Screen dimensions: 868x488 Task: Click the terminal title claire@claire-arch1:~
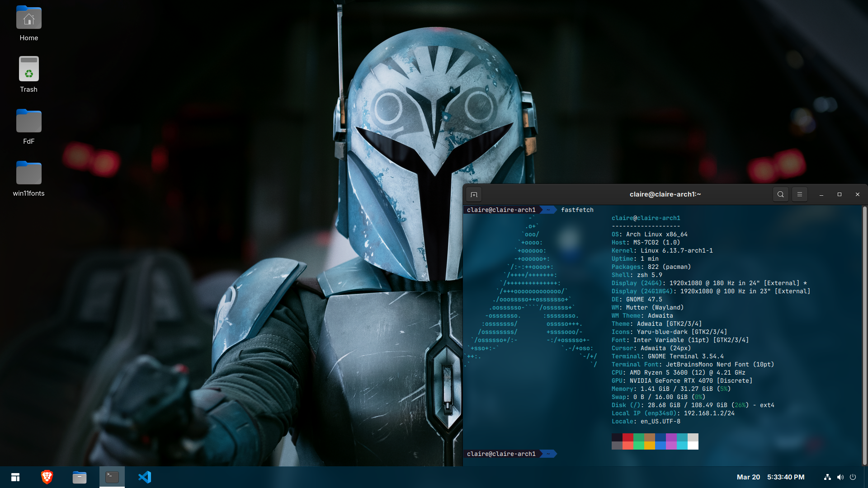pyautogui.click(x=665, y=194)
